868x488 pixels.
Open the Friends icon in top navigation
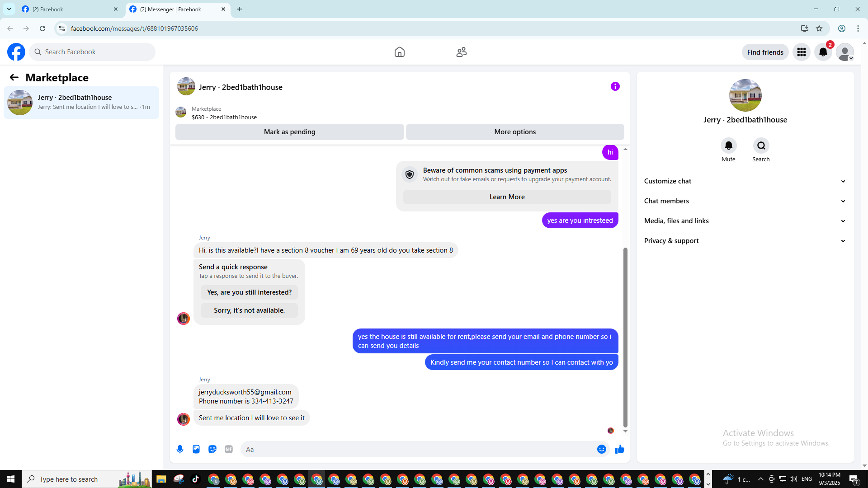coord(462,52)
